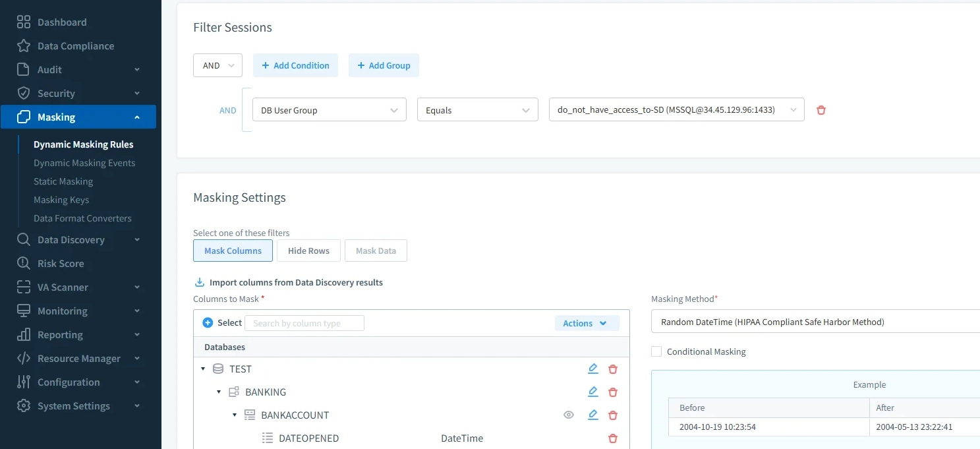
Task: Open Static Masking from the Masking menu
Action: tap(63, 181)
